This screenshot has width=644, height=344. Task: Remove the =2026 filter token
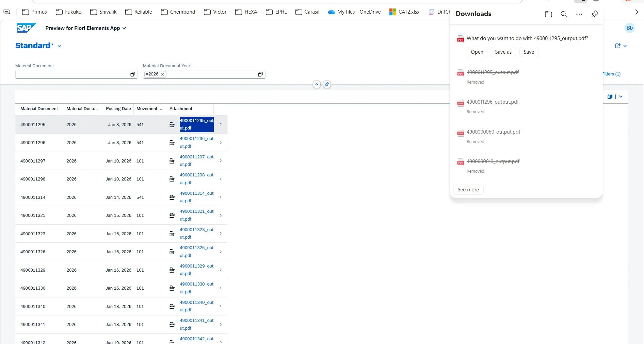pyautogui.click(x=162, y=74)
